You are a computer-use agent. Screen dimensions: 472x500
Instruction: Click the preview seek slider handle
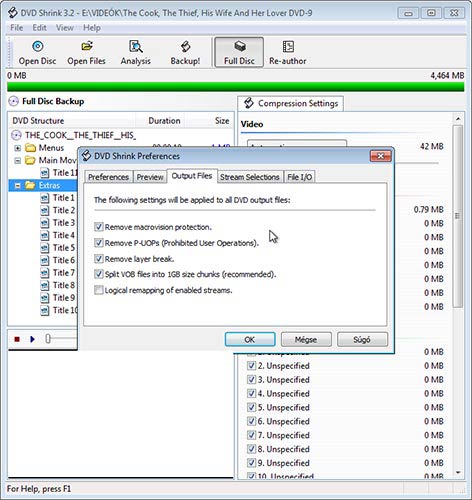click(48, 339)
